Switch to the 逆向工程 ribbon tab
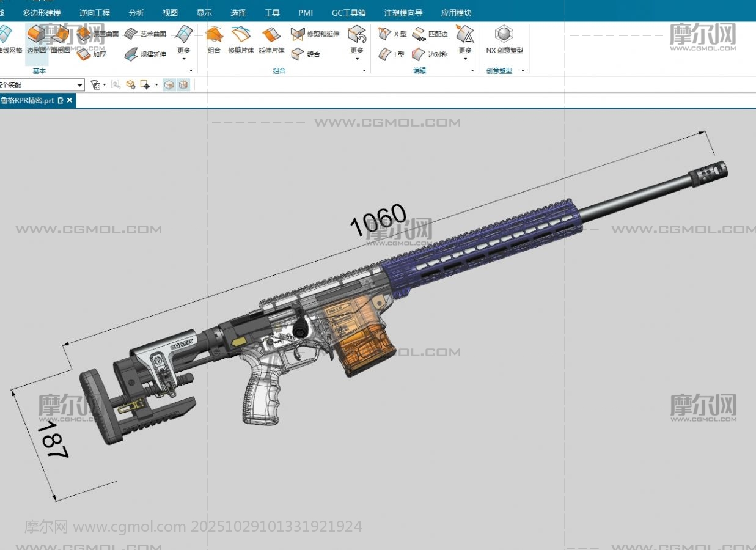 [x=95, y=13]
